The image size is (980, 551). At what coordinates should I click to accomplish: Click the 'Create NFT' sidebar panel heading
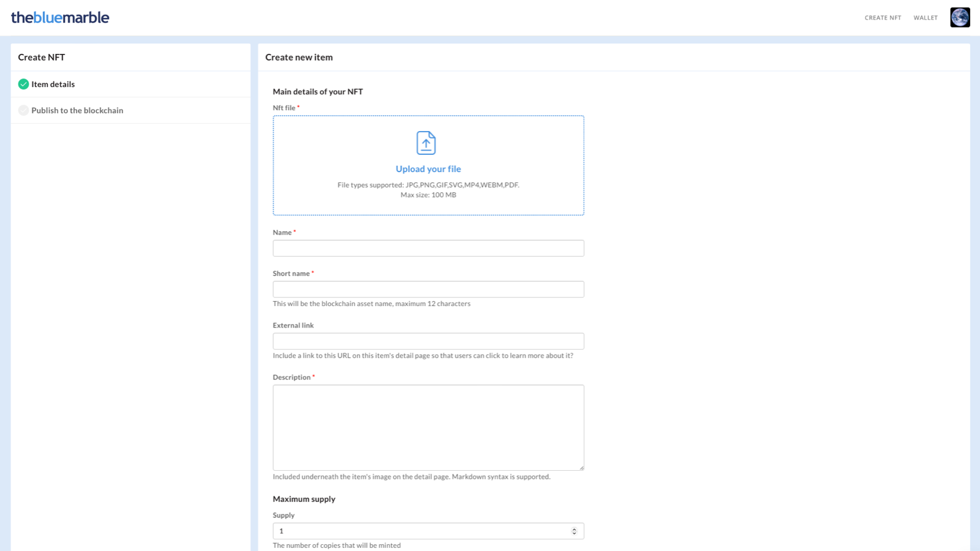tap(42, 58)
